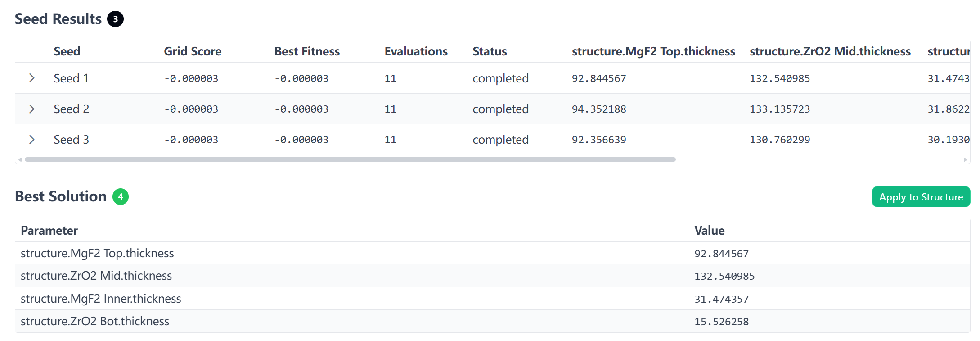Viewport: 980px width, 341px height.
Task: Click value 130.760299 in Seed 3 row
Action: 780,140
